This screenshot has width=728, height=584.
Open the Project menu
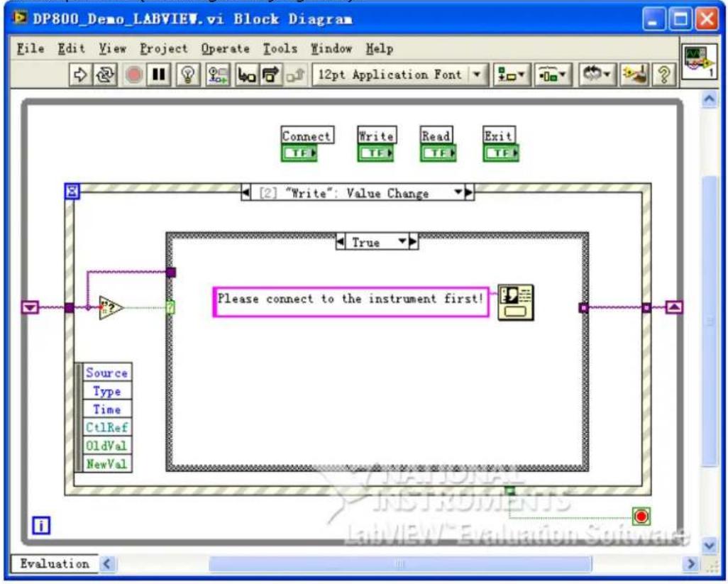[x=164, y=48]
